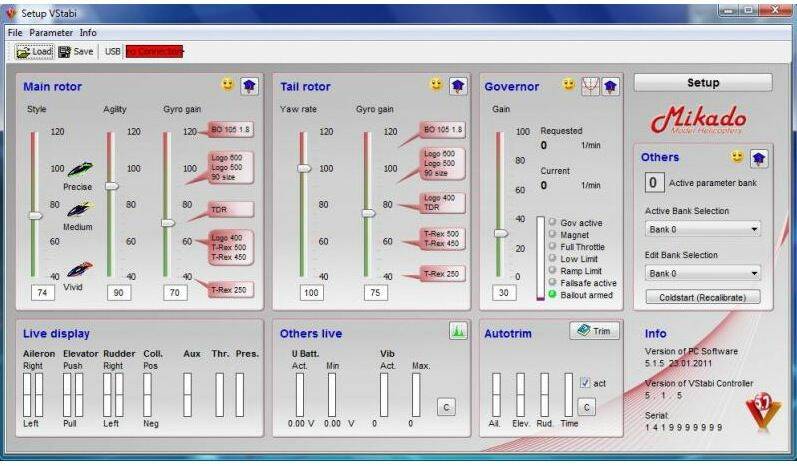The height and width of the screenshot is (466, 797).
Task: Click the Others panel smiley icon
Action: (738, 157)
